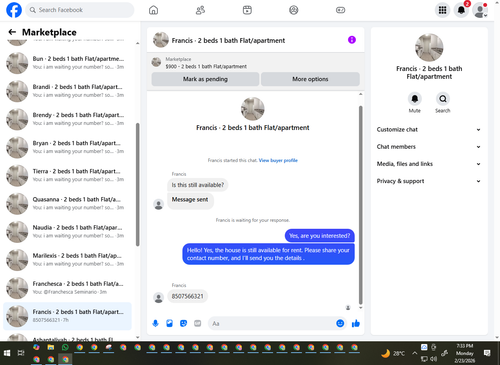Open the Windows Start menu
This screenshot has height=365, width=500.
(x=7, y=353)
